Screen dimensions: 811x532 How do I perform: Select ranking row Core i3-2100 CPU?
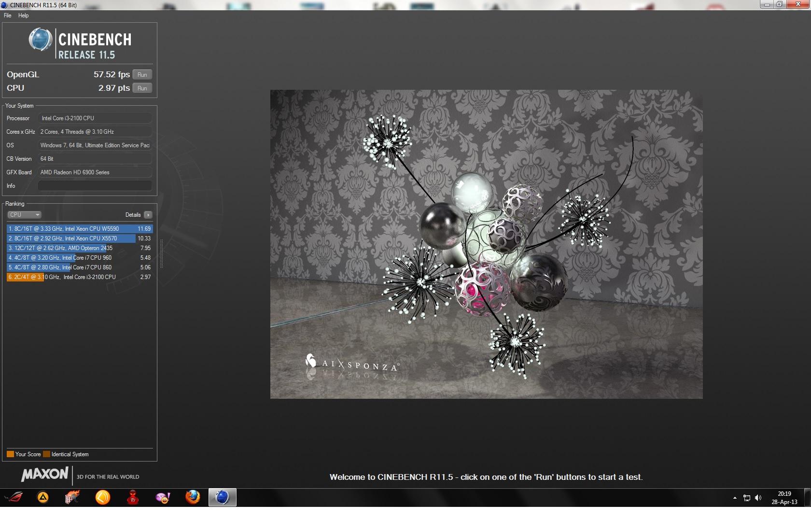coord(80,277)
